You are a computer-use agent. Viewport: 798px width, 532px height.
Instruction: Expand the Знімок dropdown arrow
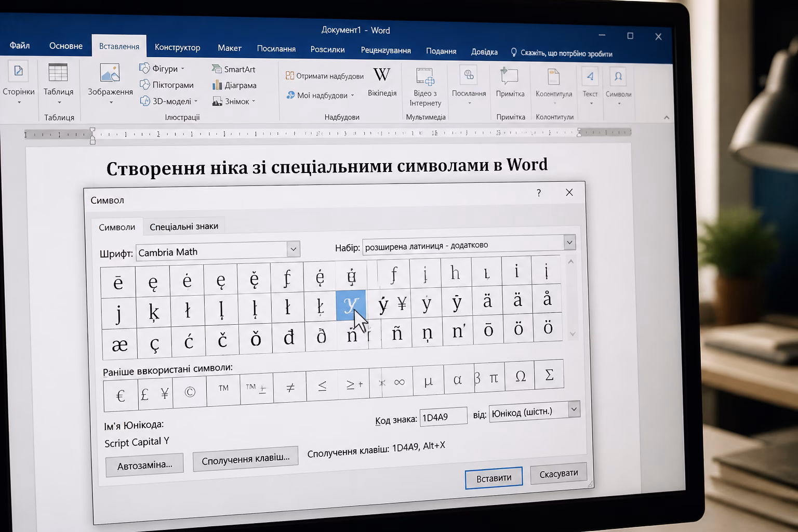click(254, 101)
